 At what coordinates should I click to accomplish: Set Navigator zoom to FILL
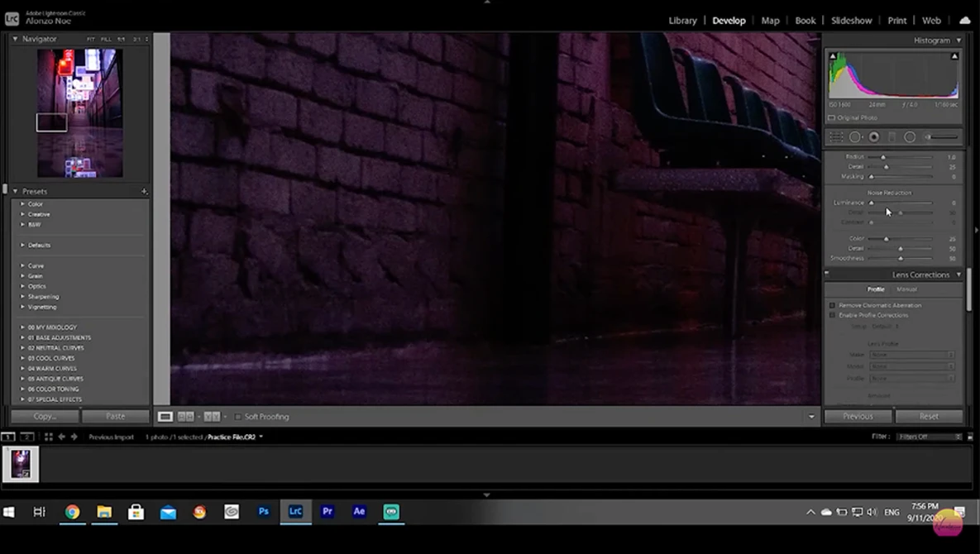click(x=106, y=40)
